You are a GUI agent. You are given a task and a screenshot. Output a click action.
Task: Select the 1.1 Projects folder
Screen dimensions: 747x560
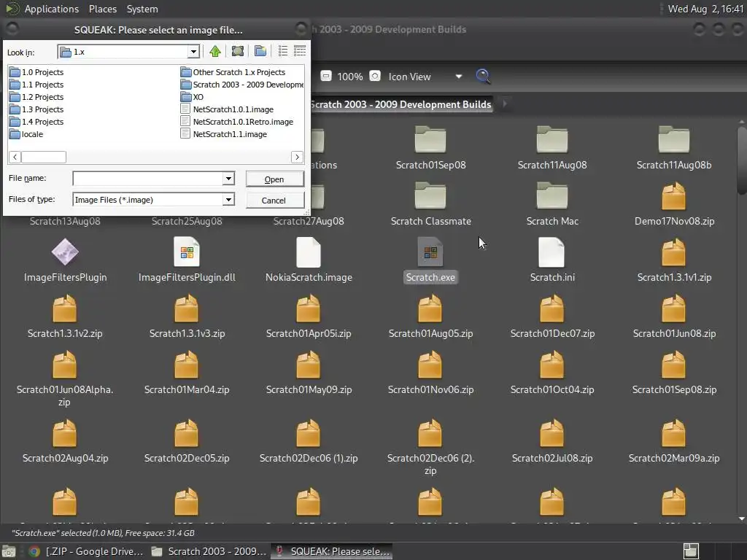[x=36, y=85]
